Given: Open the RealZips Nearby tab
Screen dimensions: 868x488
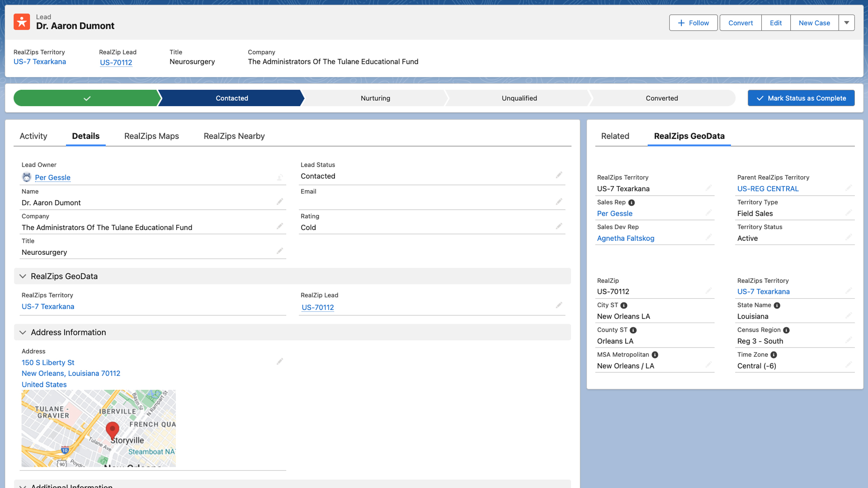Looking at the screenshot, I should pos(234,136).
